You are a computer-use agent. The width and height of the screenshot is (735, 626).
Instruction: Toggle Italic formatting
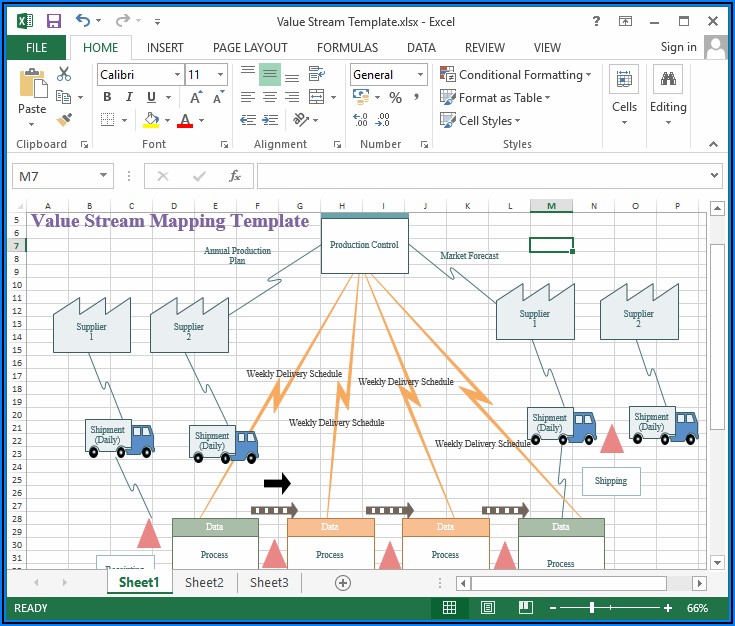[x=130, y=97]
